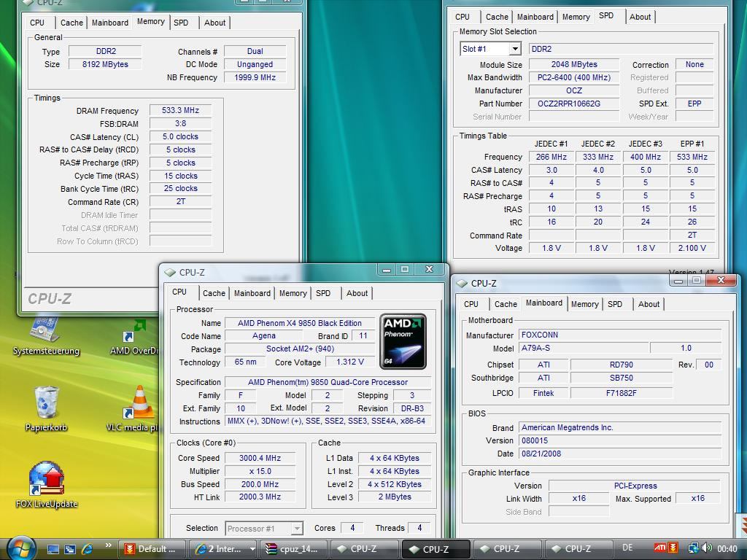Select SPD tab in FOXCONN mainboard window
747x560 pixels.
614,304
